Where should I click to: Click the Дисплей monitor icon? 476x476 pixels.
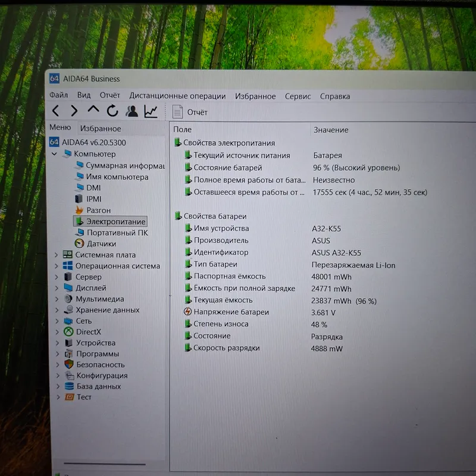coord(68,287)
